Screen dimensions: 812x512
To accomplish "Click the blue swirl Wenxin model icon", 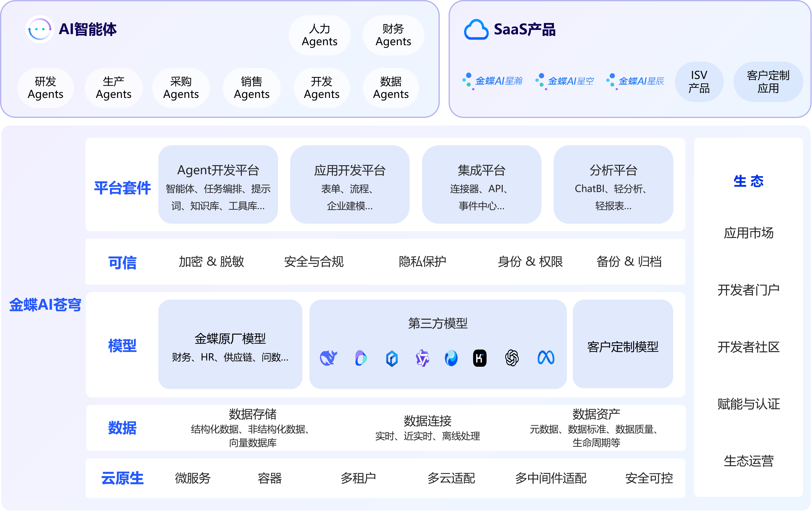I will pyautogui.click(x=451, y=358).
